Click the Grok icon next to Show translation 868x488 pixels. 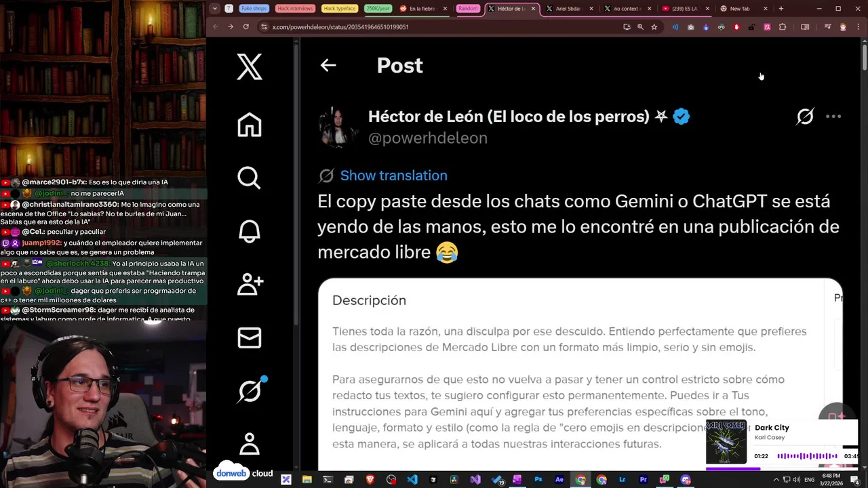pos(326,176)
